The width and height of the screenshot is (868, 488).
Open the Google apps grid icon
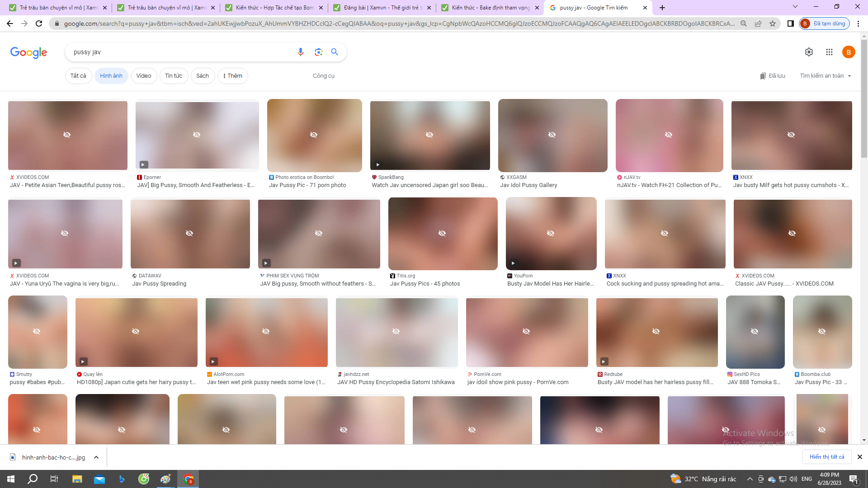coord(829,52)
